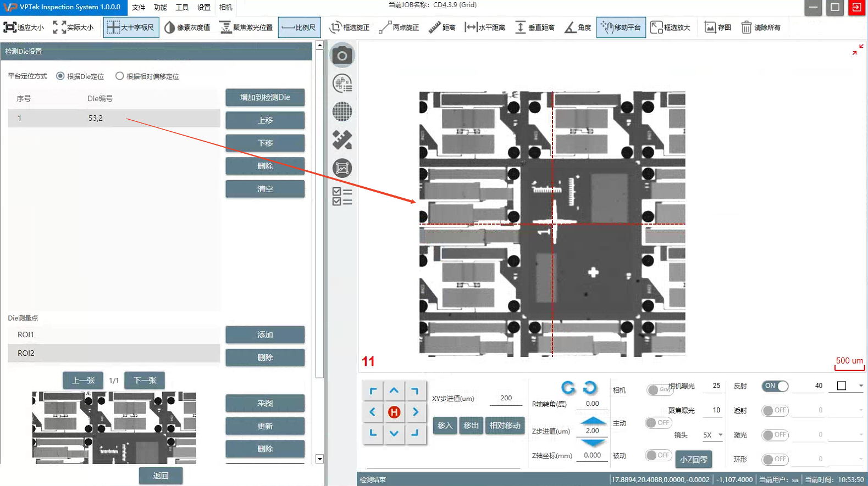Choose the 水平距离 horizontal distance tool
The image size is (868, 486).
[485, 27]
